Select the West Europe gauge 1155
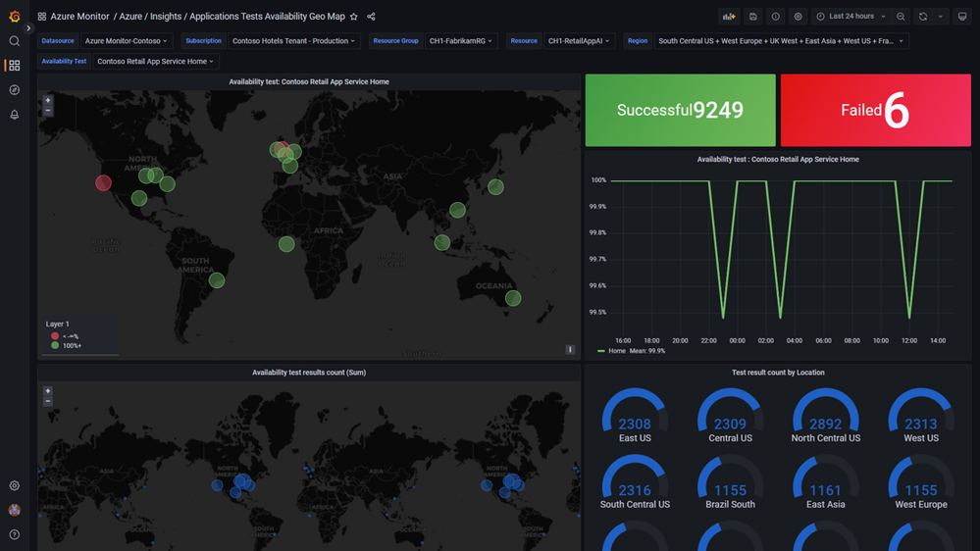 pos(921,481)
